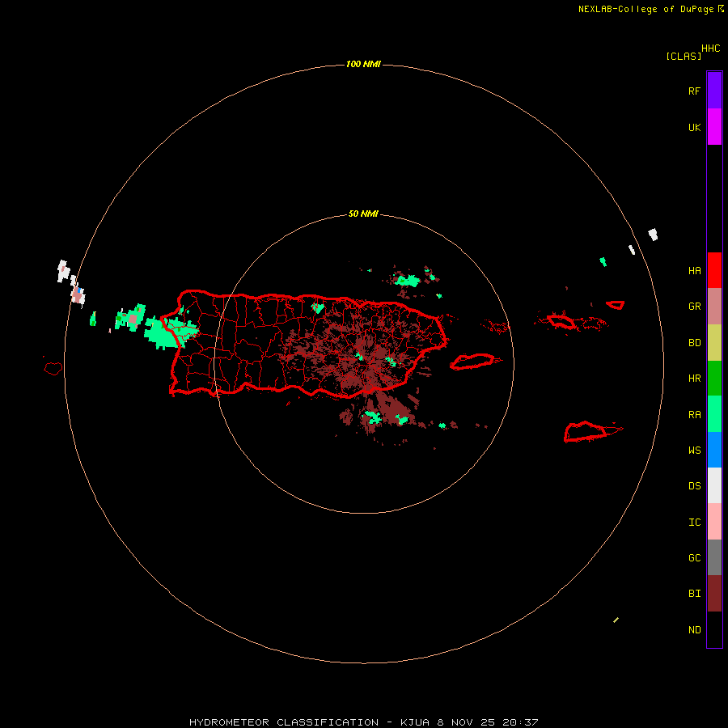Click the 'IC' legend label

(x=694, y=523)
